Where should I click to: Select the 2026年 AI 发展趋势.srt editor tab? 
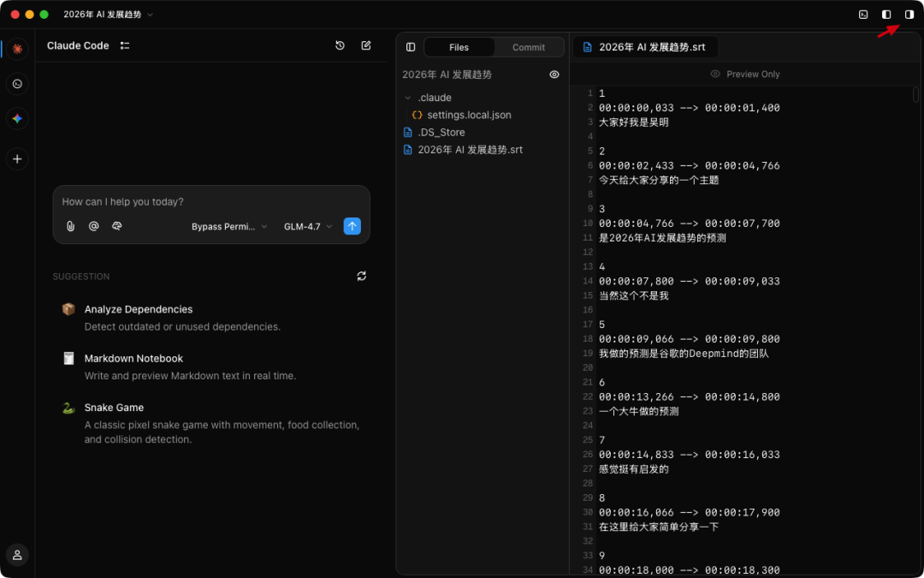point(645,47)
